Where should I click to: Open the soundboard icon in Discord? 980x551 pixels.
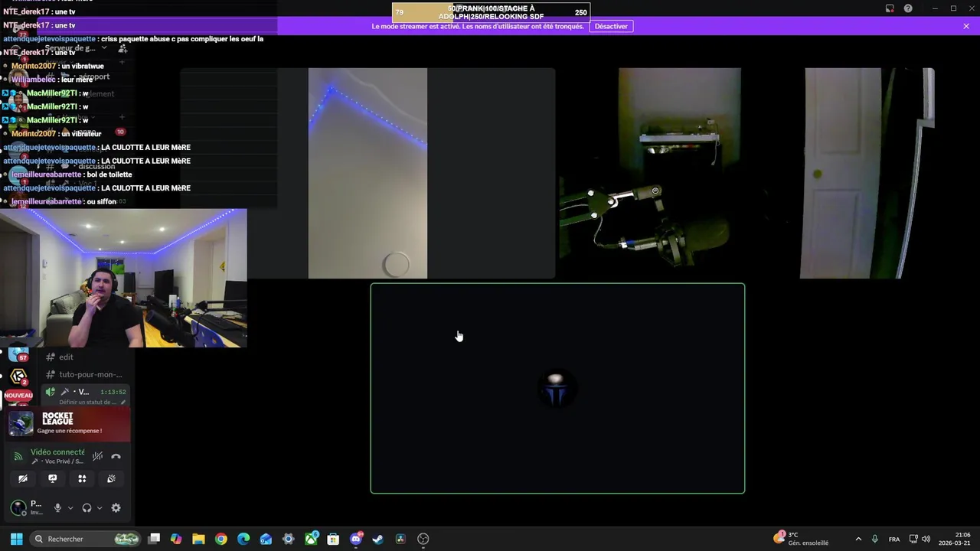(111, 479)
